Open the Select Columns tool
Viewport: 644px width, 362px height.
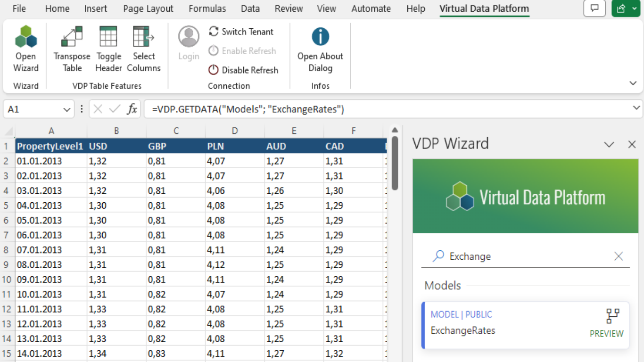tap(144, 47)
